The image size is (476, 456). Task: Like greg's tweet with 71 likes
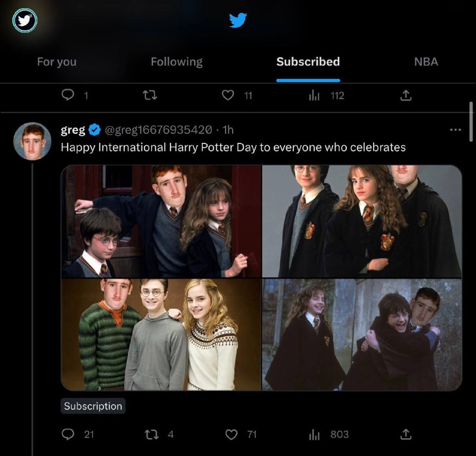point(231,435)
